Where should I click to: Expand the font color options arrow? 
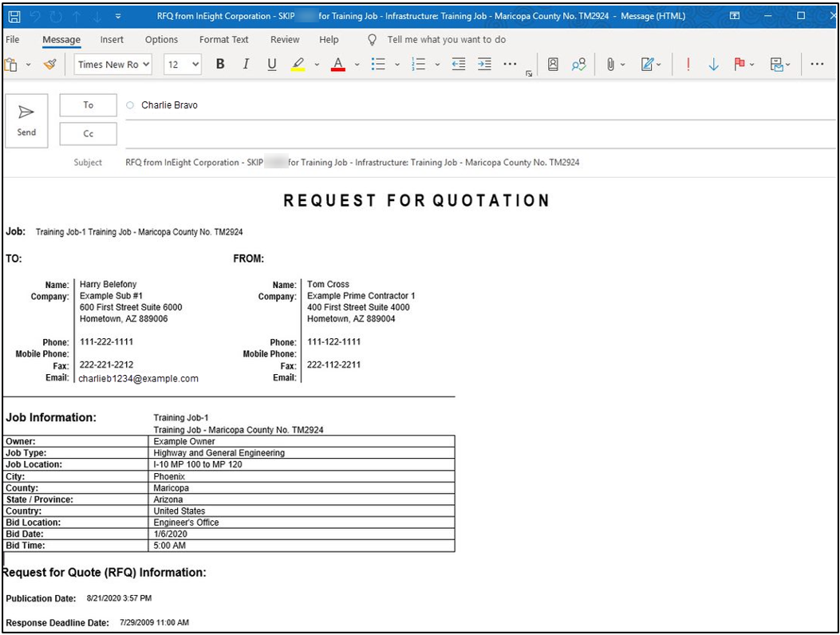pyautogui.click(x=357, y=65)
